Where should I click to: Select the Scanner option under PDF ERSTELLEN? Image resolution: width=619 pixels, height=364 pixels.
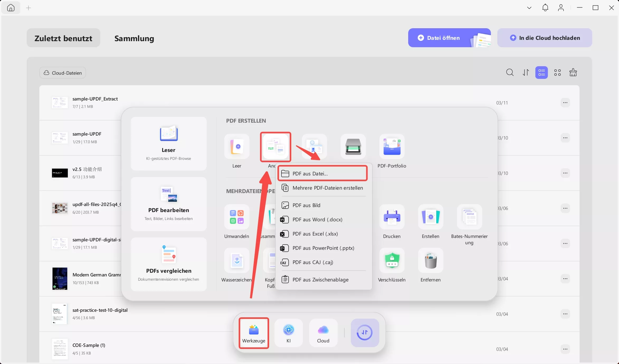353,147
